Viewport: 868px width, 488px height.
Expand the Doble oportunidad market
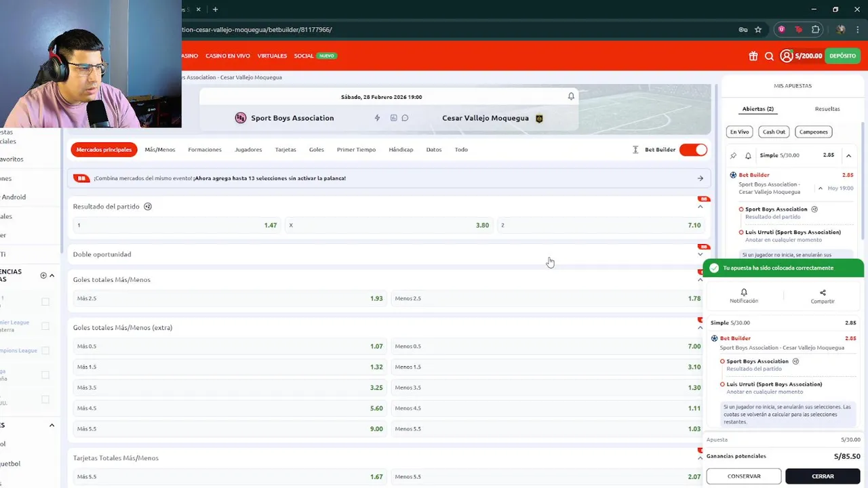coord(700,254)
